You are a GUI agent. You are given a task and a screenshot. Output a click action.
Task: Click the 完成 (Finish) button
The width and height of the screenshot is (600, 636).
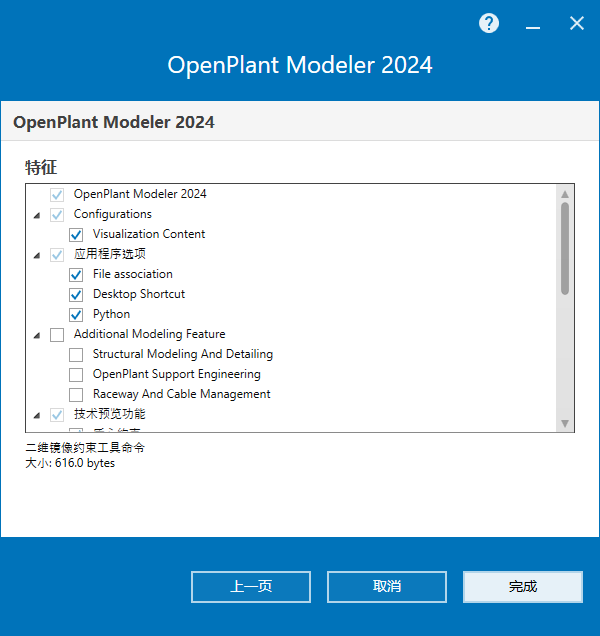pyautogui.click(x=523, y=587)
